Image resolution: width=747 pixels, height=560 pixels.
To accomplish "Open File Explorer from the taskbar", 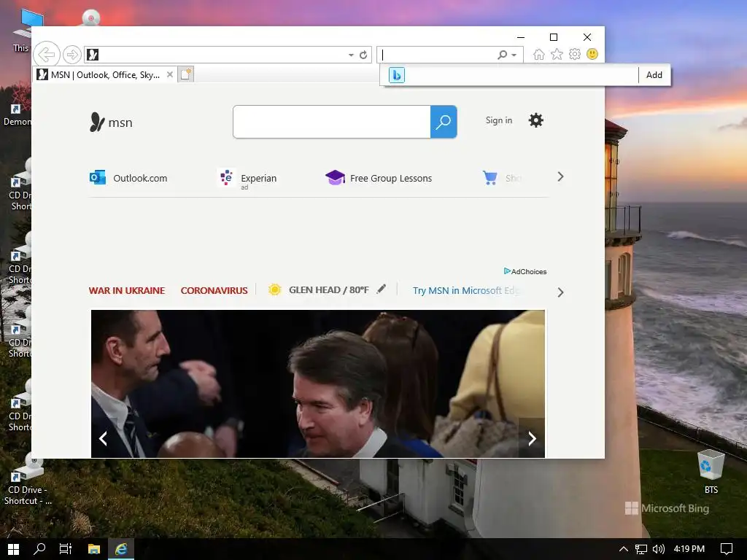I will (x=94, y=549).
